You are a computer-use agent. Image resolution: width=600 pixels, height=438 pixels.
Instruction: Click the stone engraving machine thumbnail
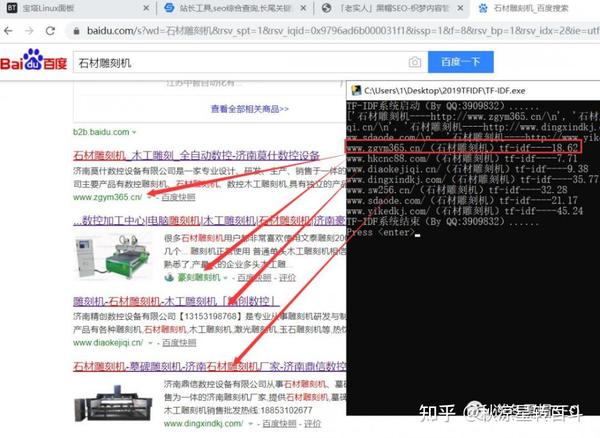(113, 403)
